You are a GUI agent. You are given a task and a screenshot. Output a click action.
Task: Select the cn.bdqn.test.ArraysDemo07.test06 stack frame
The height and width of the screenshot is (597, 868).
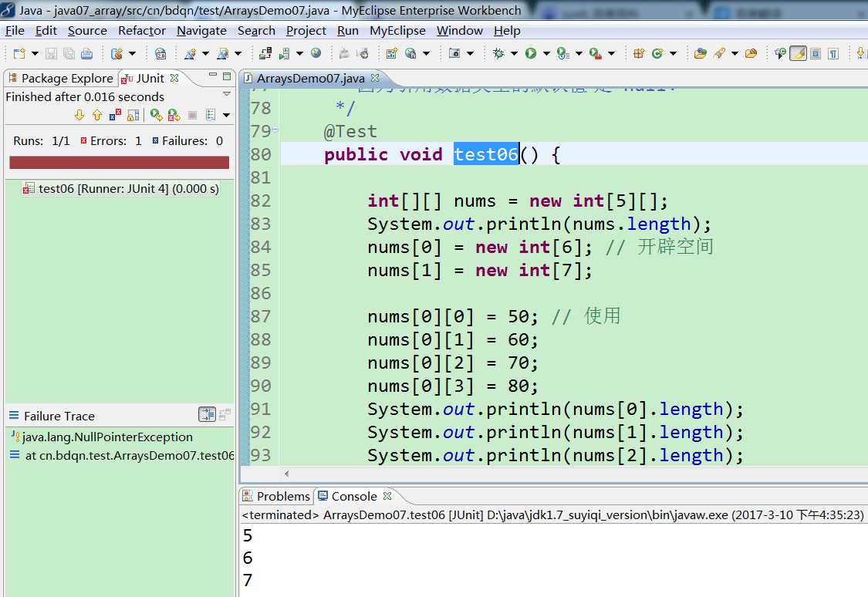tap(122, 455)
